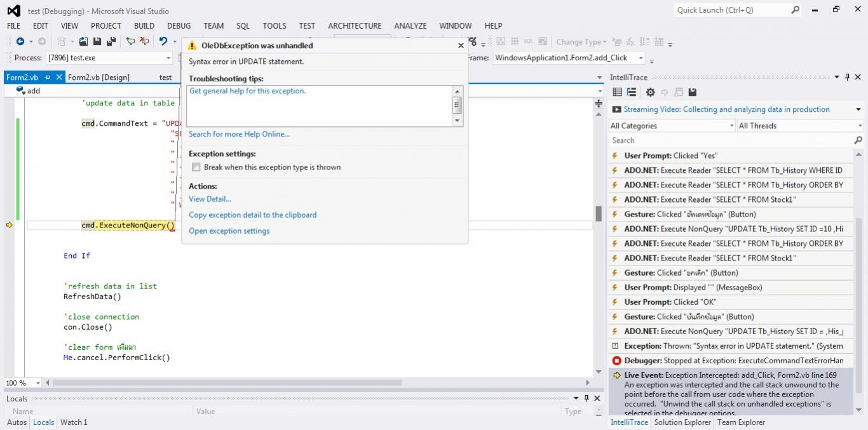Viewport: 868px width, 430px height.
Task: Open the Solution Explorer tab
Action: tap(683, 422)
